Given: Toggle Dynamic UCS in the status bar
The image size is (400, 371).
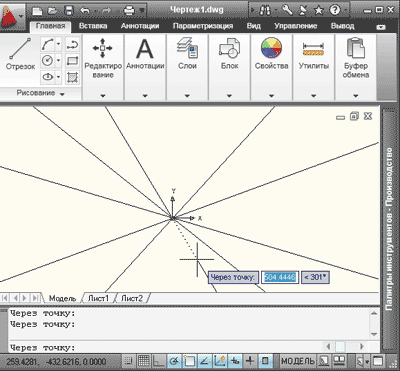Looking at the screenshot, I should tap(220, 361).
